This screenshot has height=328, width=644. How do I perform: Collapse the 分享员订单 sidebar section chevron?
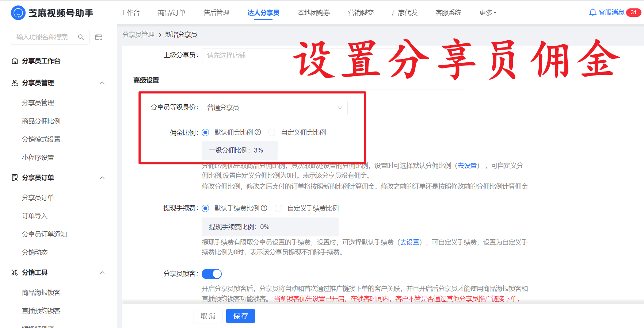[102, 178]
